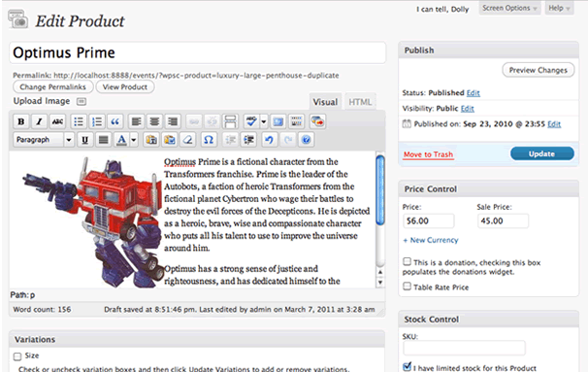Click the Price input field
The width and height of the screenshot is (588, 372).
(x=429, y=220)
